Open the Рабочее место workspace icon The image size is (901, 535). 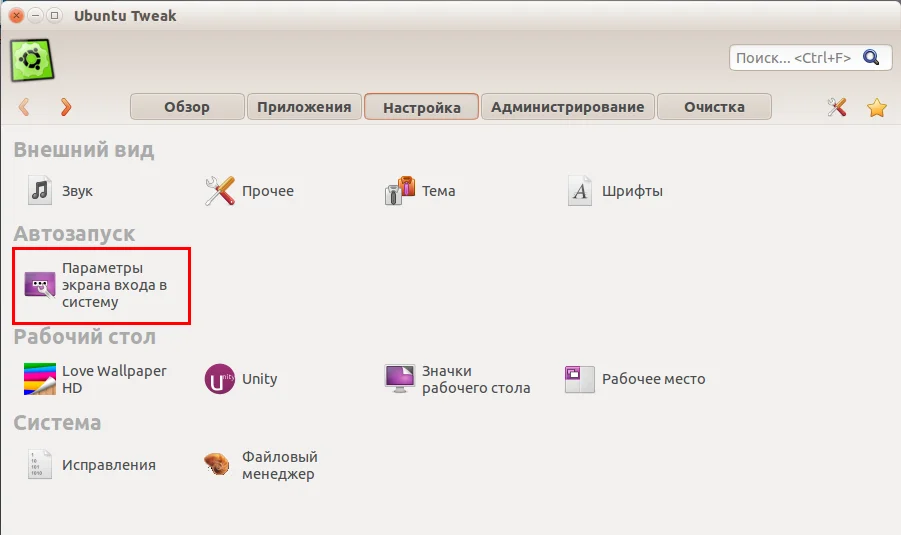pos(580,379)
